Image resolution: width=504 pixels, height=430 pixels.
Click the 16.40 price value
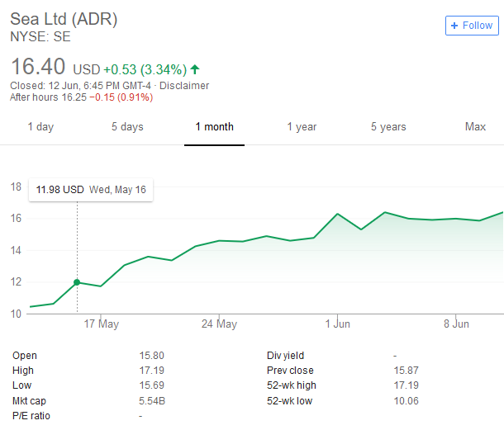pyautogui.click(x=38, y=67)
